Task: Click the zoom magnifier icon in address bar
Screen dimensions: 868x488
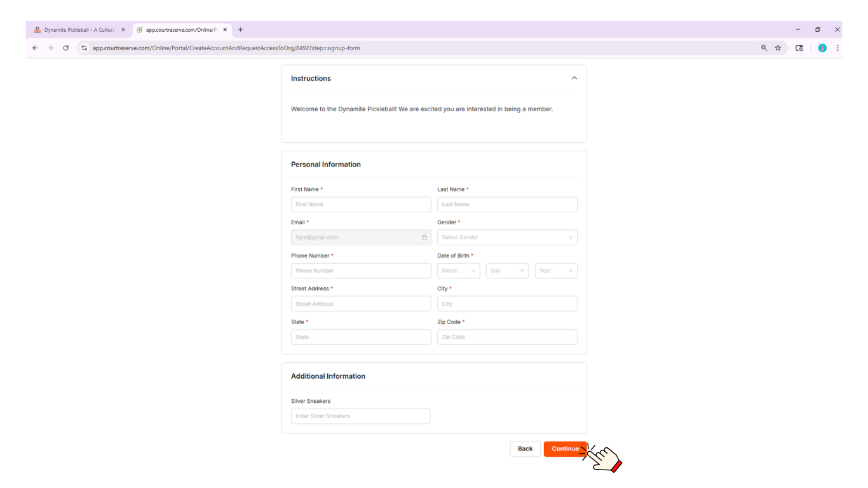Action: point(764,48)
